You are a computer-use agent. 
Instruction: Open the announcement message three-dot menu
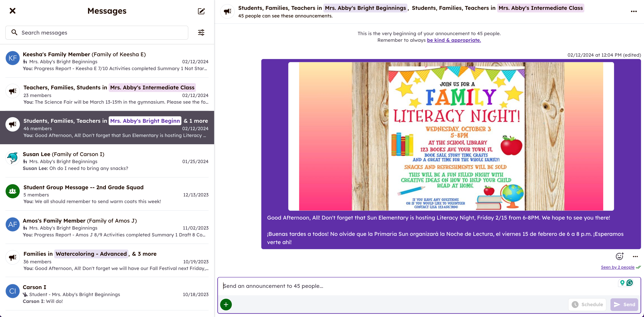(635, 257)
